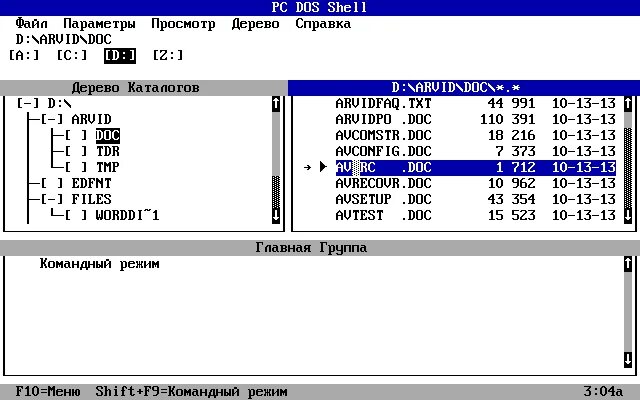Viewport: 640px width, 400px height.
Task: Select the ARVID directory in tree
Action: point(91,119)
